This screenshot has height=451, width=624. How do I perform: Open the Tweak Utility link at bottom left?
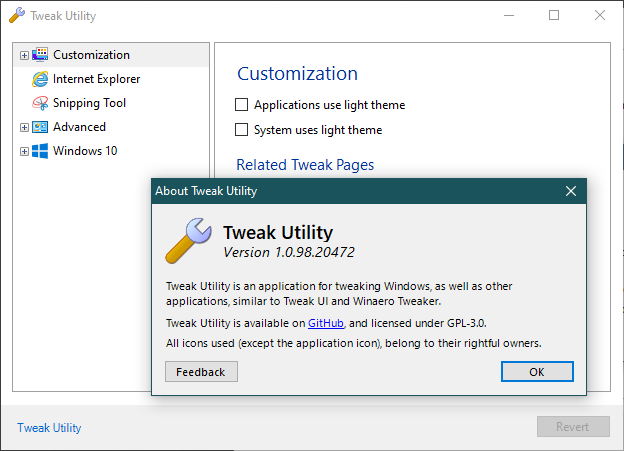(49, 428)
